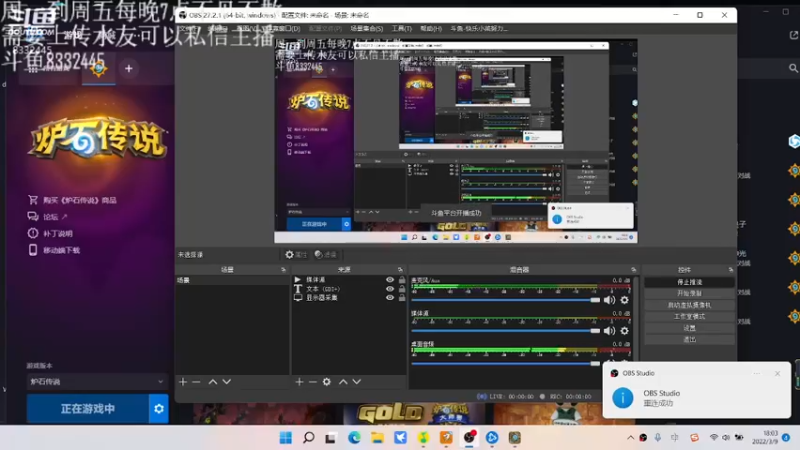Add a game tab with Battle.net plus

click(129, 68)
